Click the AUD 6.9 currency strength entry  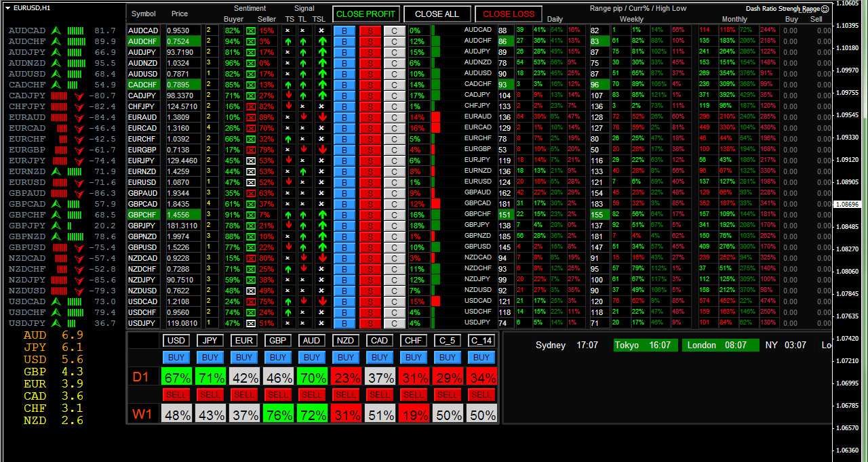click(x=53, y=335)
